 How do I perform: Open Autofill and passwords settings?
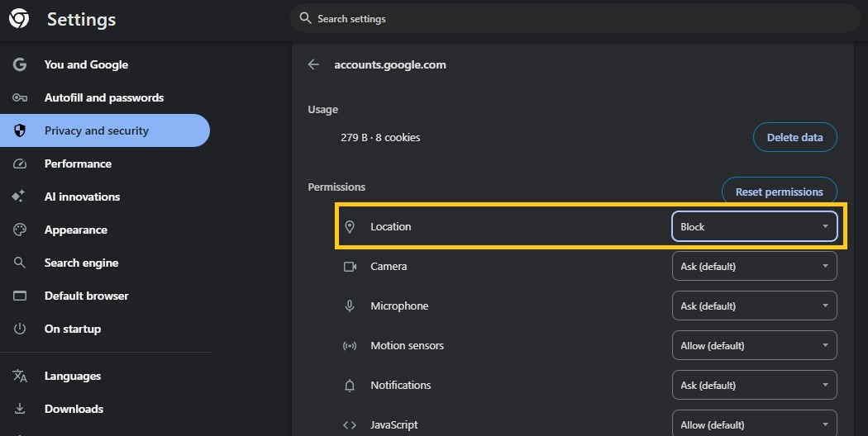pyautogui.click(x=105, y=98)
